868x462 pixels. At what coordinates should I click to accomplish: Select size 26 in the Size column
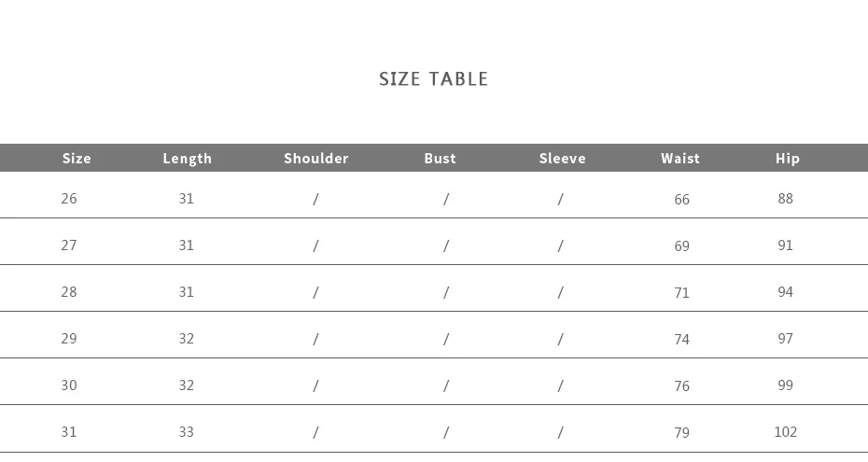tap(69, 199)
